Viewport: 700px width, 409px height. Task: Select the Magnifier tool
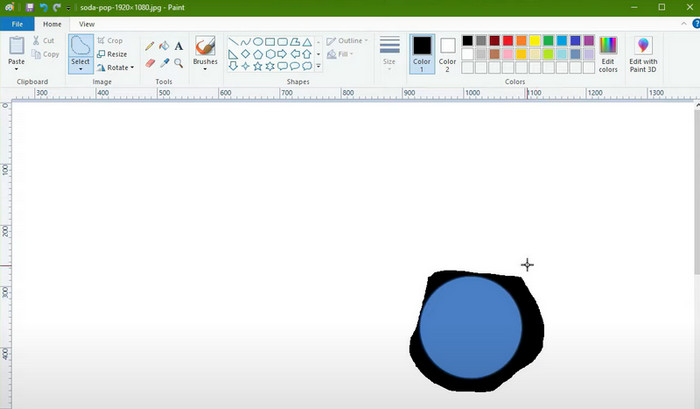click(x=179, y=63)
